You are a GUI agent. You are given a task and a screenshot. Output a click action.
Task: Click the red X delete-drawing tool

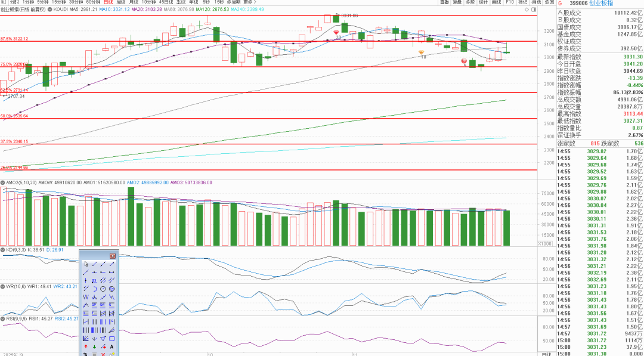tap(104, 354)
